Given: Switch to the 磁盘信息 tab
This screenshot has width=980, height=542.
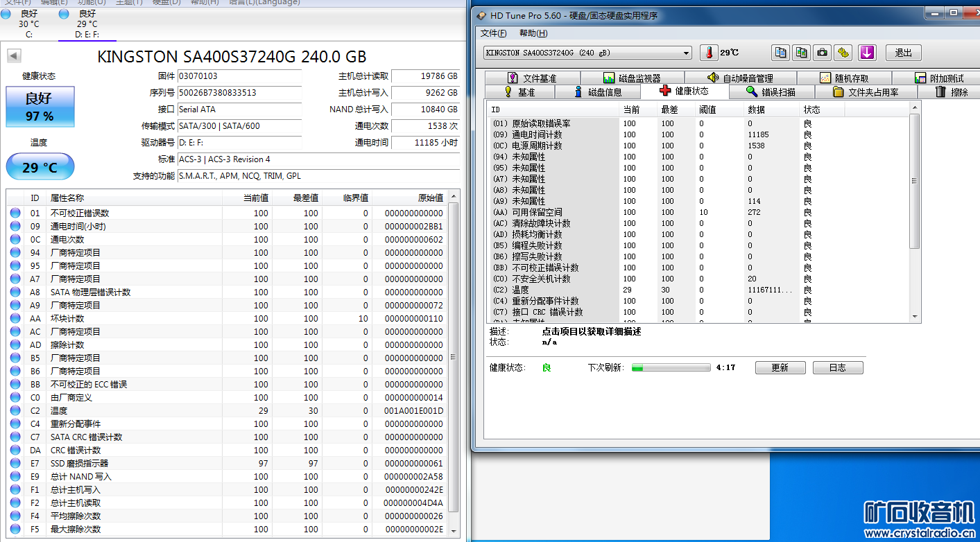Looking at the screenshot, I should 598,91.
